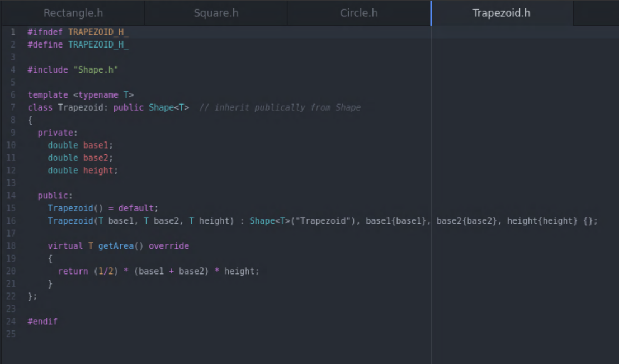Screen dimensions: 619x364
Task: Click line number 21 in the gutter
Action: pos(11,284)
